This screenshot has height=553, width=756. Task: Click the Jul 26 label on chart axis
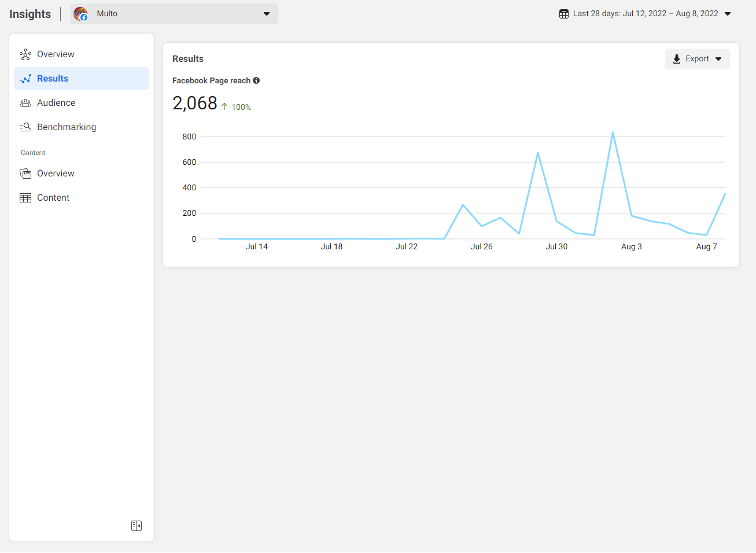[x=481, y=246]
